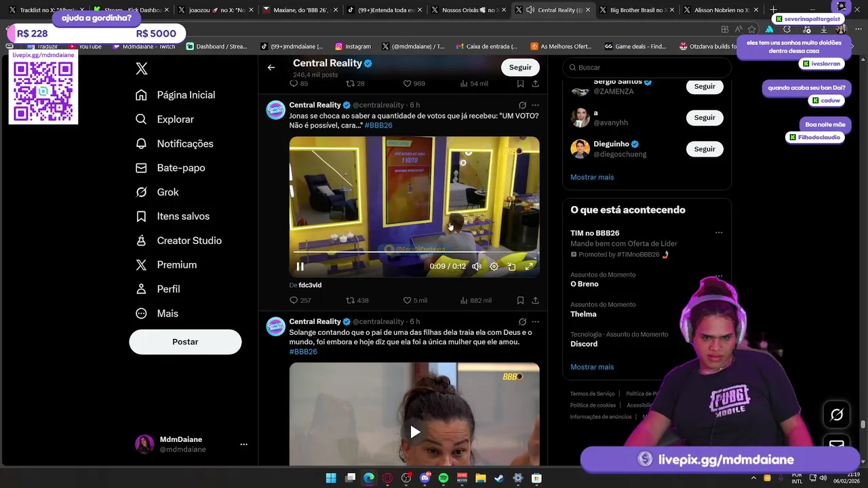Open Termos de Serviço footer link
This screenshot has width=868, height=488.
pos(593,394)
